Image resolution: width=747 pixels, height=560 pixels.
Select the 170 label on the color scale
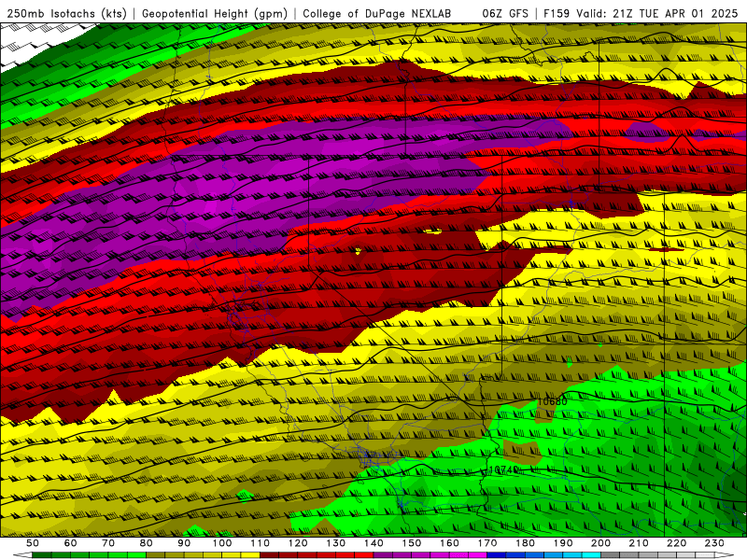[487, 543]
